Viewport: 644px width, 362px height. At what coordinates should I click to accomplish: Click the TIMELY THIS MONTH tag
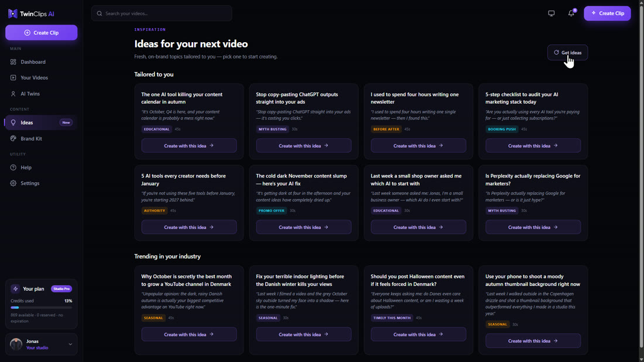point(392,317)
